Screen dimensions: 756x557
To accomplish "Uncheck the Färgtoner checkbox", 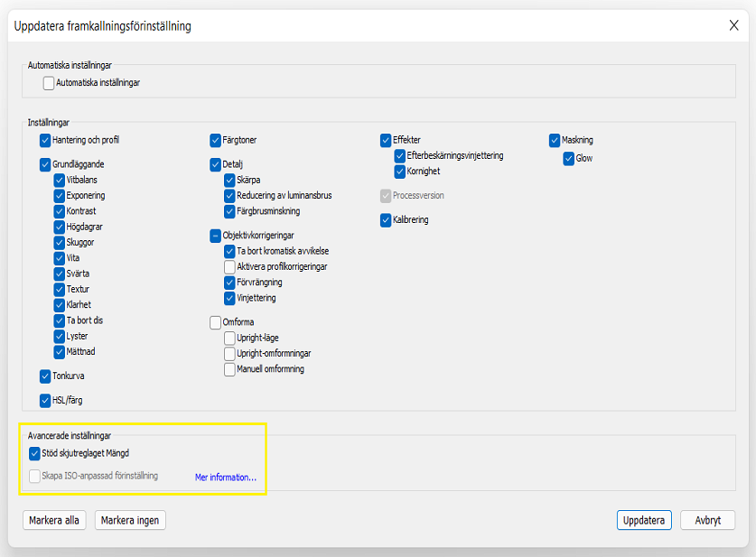I will 216,141.
